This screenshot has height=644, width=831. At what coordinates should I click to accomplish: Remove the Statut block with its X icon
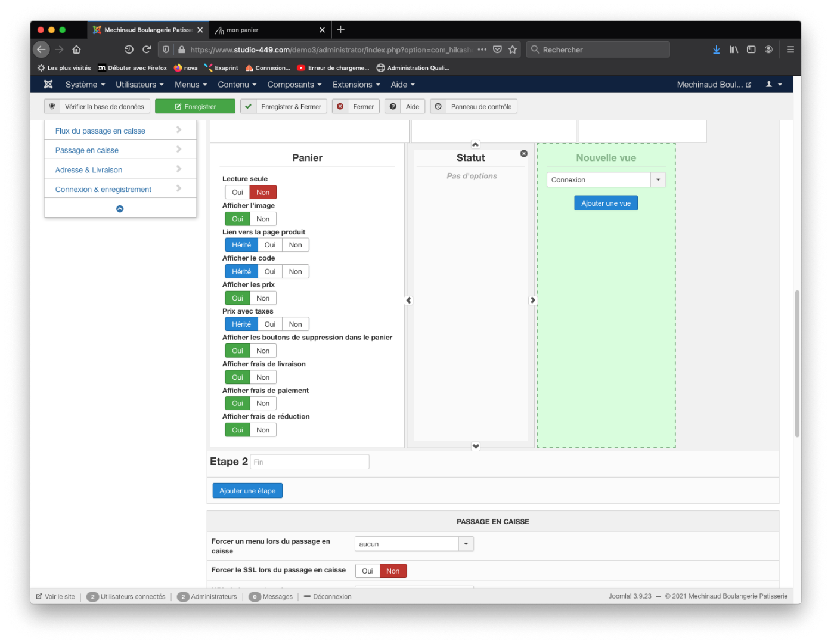[x=524, y=154]
